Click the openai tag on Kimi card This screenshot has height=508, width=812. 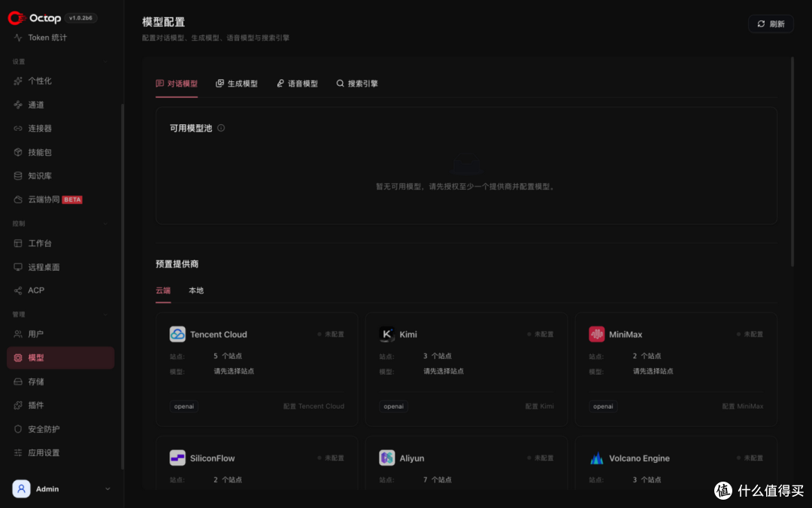(393, 406)
